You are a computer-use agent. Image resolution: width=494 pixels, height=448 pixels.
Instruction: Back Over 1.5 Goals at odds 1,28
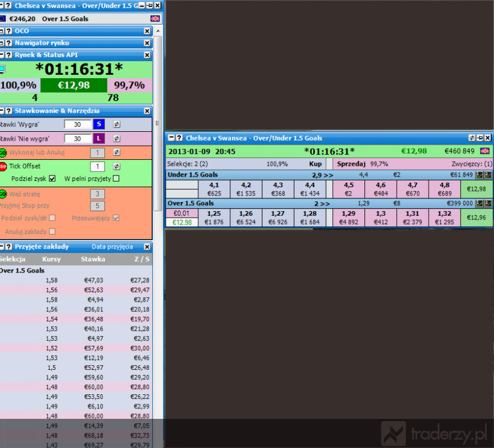pyautogui.click(x=310, y=218)
